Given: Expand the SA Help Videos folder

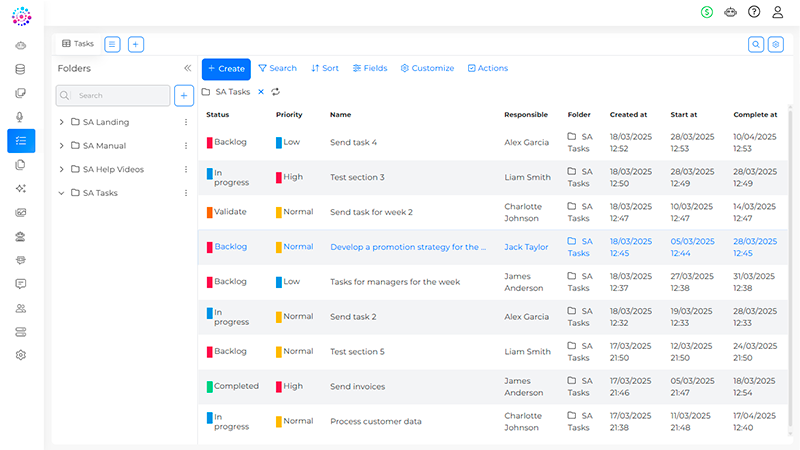Looking at the screenshot, I should coord(61,169).
